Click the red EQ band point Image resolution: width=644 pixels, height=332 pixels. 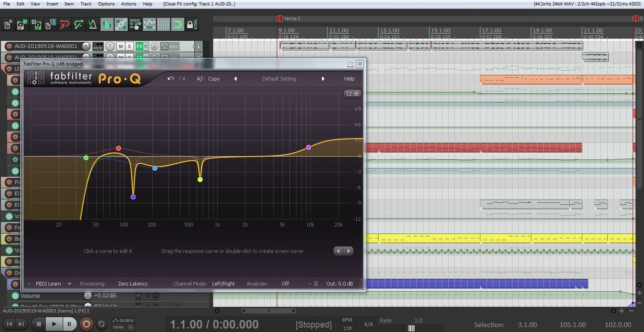pos(119,148)
